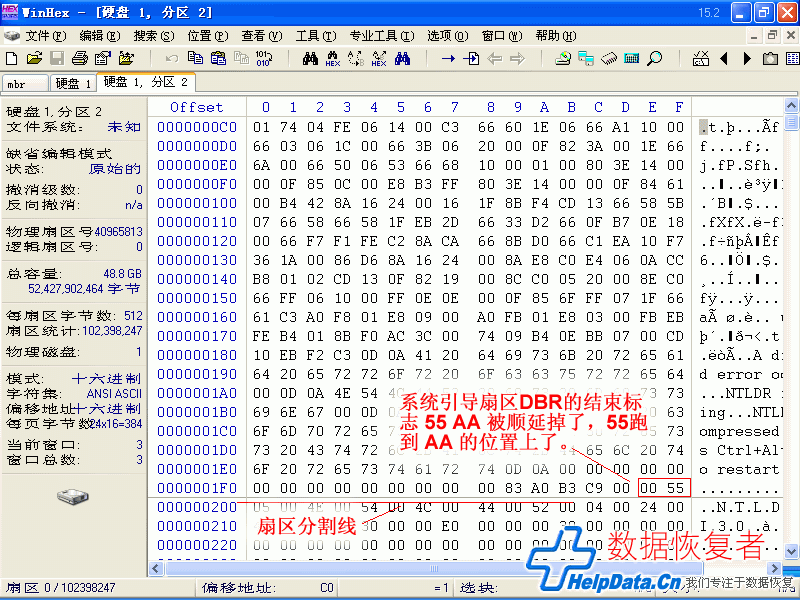Image resolution: width=800 pixels, height=600 pixels.
Task: Open the 工具(T) menu
Action: tap(316, 36)
